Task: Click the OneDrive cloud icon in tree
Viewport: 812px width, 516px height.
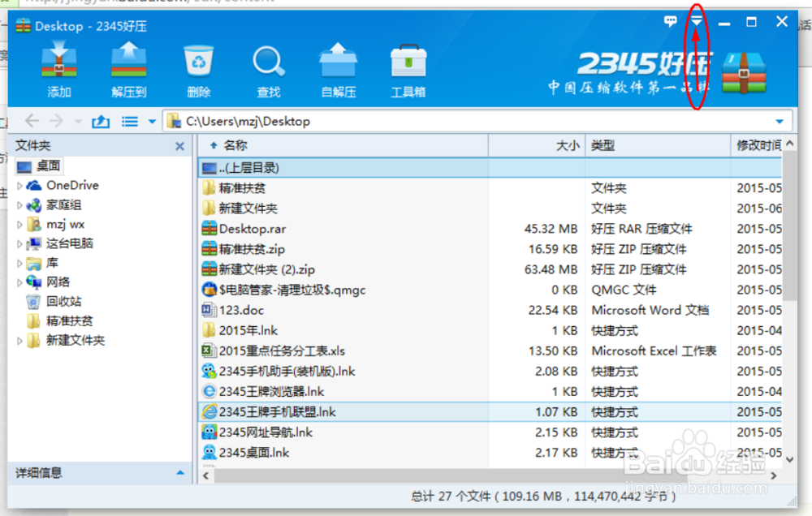Action: click(34, 185)
